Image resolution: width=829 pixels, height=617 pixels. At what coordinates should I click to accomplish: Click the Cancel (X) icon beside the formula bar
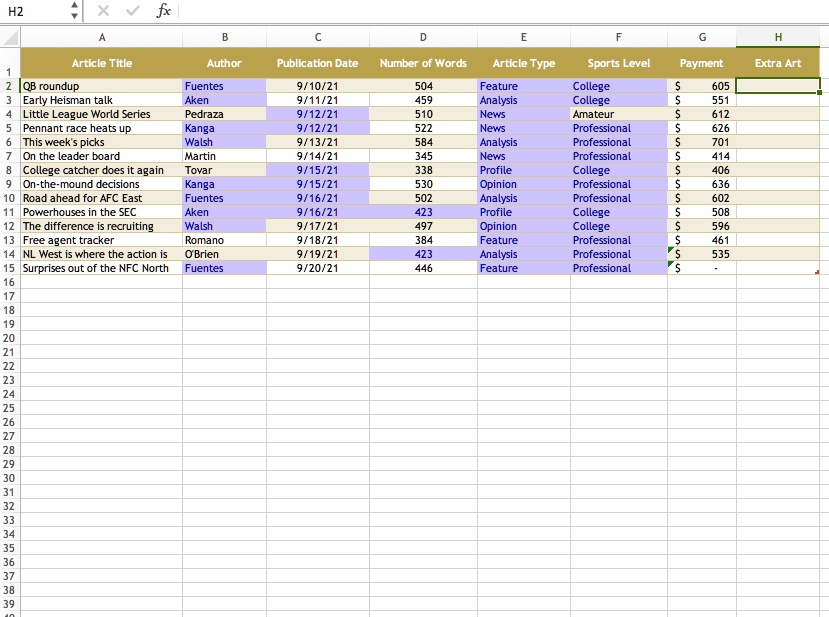103,12
